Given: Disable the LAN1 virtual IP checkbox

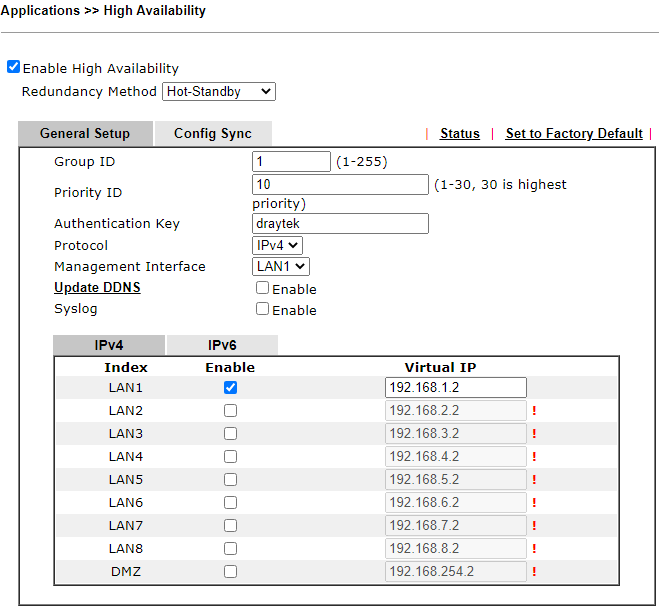Looking at the screenshot, I should click(231, 388).
